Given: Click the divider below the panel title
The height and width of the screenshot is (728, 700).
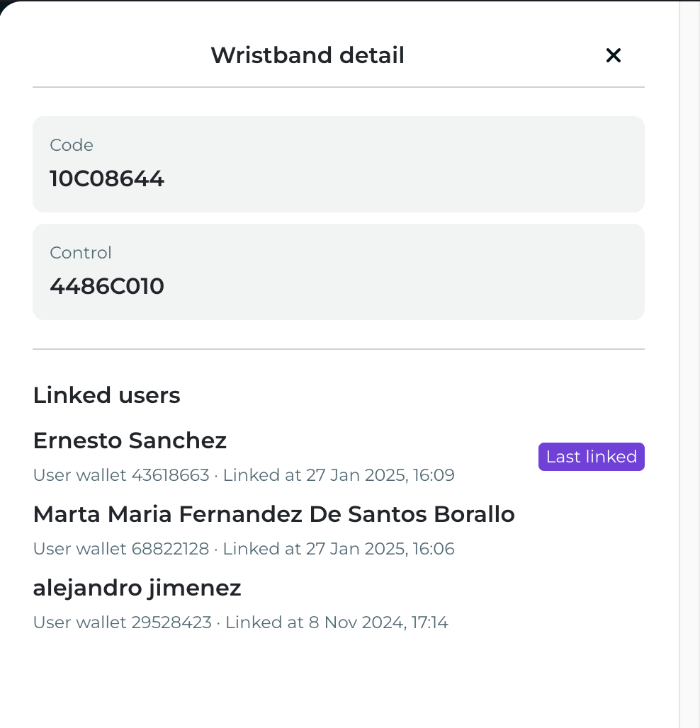Looking at the screenshot, I should click(x=339, y=87).
